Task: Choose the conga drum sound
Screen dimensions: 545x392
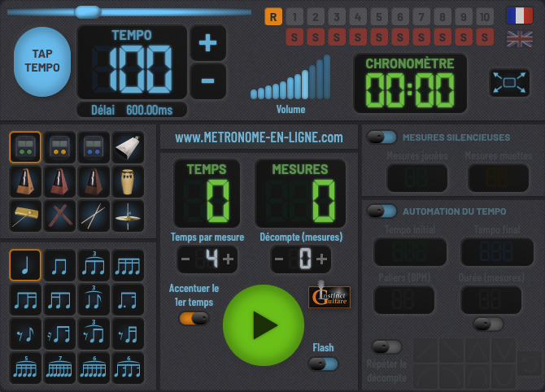Action: [x=128, y=181]
